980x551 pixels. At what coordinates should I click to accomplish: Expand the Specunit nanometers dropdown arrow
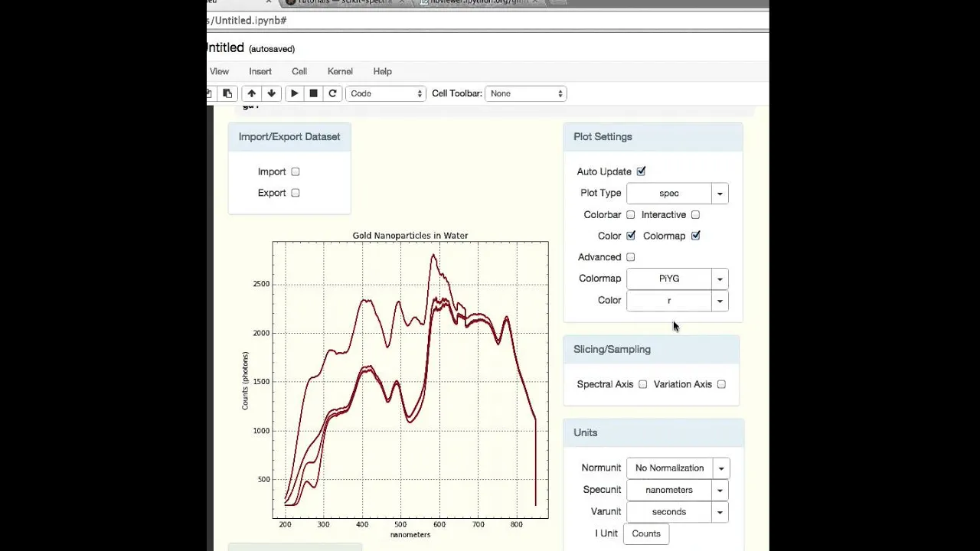(720, 491)
